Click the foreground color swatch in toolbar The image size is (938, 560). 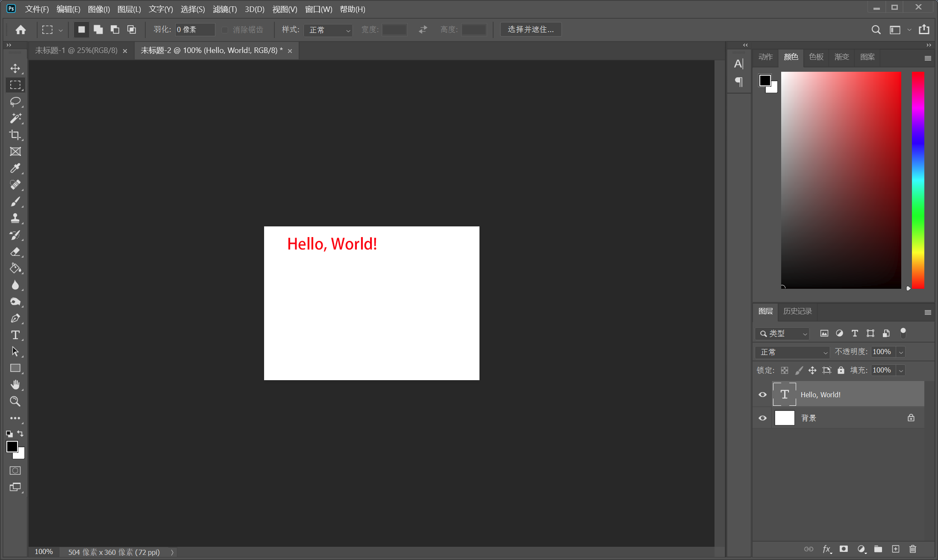12,446
